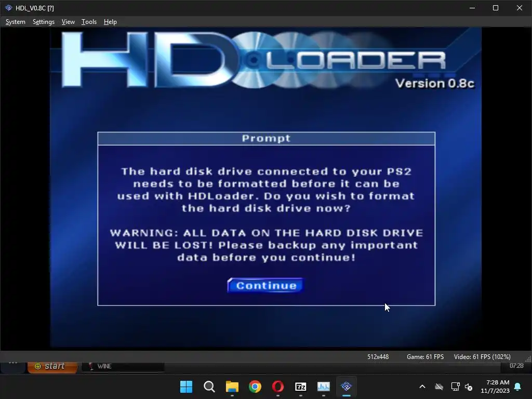Open 7-Zip from the taskbar
The width and height of the screenshot is (532, 399).
[x=301, y=387]
